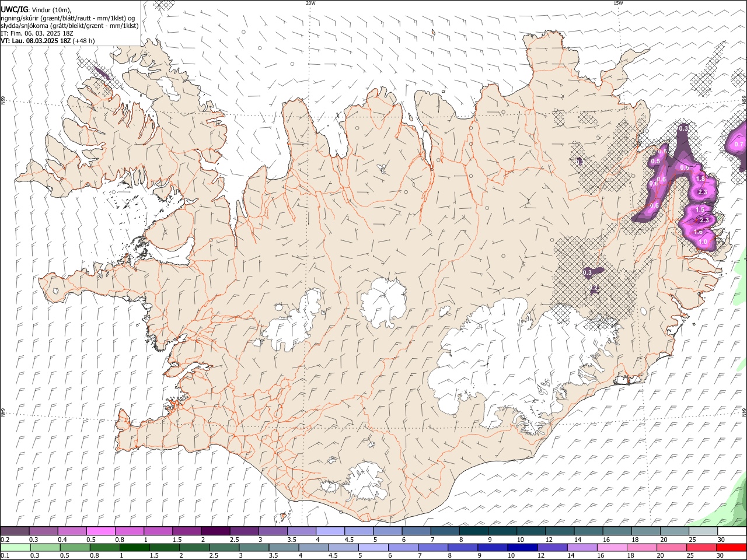The width and height of the screenshot is (747, 560).
Task: Click the inland '0.3' value in the hatched highland area
Action: 588,272
